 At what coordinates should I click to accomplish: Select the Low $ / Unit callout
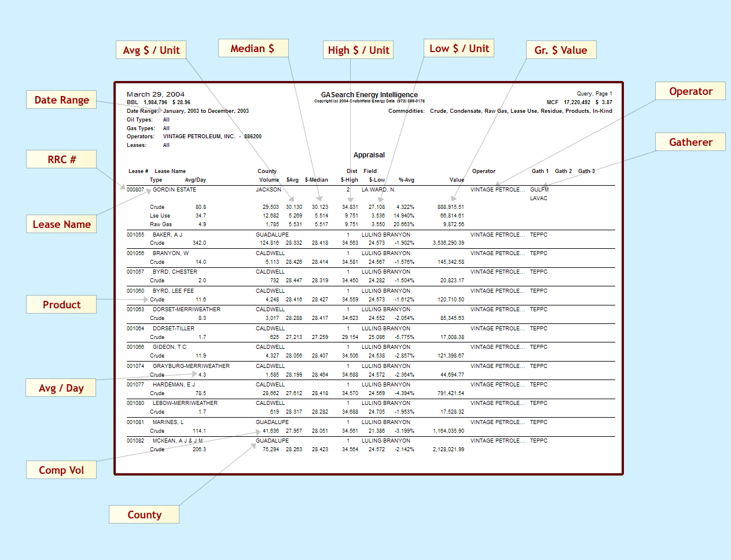tap(459, 49)
